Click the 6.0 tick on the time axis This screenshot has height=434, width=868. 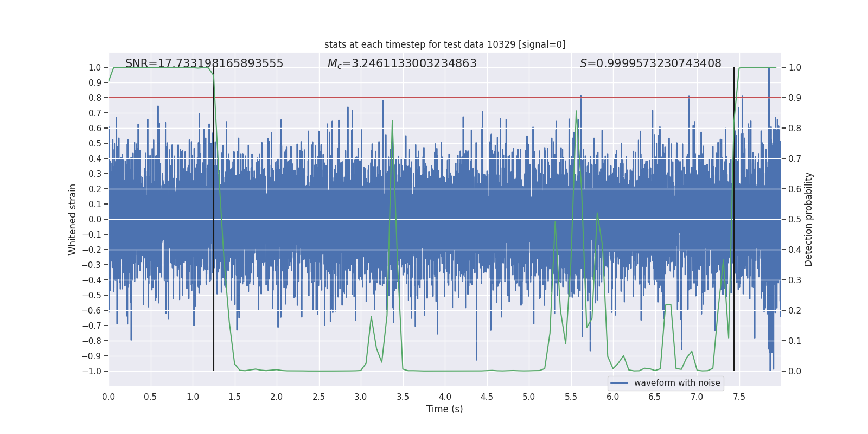tap(613, 397)
